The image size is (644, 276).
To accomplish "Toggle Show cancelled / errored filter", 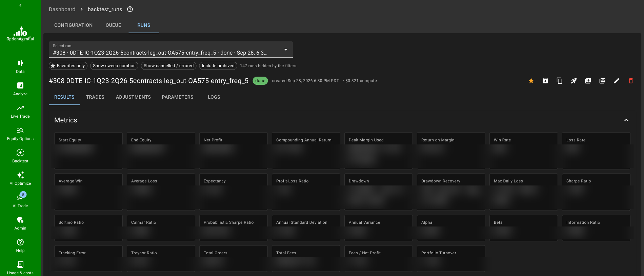I will coord(169,66).
